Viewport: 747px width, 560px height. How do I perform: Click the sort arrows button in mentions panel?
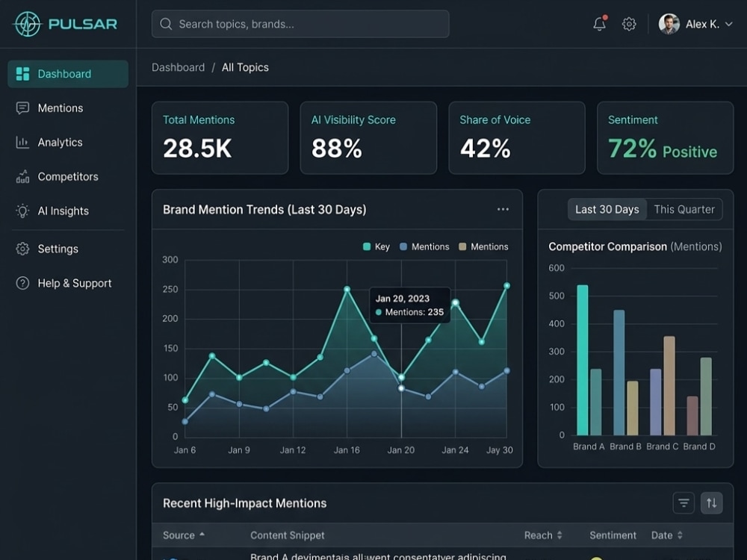[x=712, y=503]
